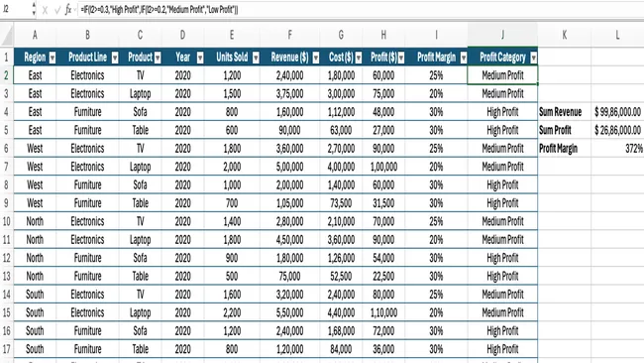This screenshot has width=644, height=363.
Task: Select column E header
Action: pos(232,36)
